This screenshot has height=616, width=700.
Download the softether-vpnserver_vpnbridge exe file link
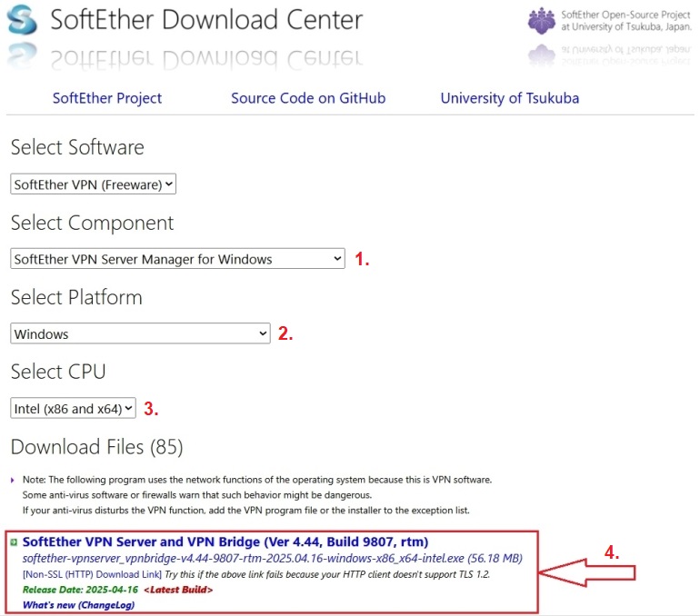pos(243,558)
